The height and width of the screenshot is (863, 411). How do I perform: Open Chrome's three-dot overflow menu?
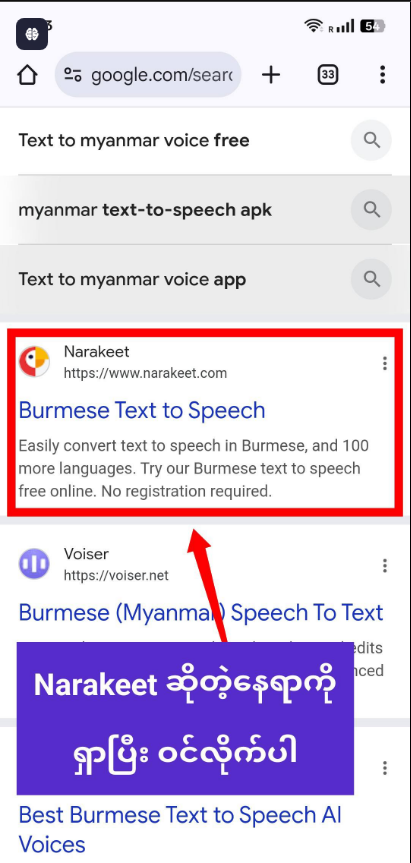pos(382,75)
